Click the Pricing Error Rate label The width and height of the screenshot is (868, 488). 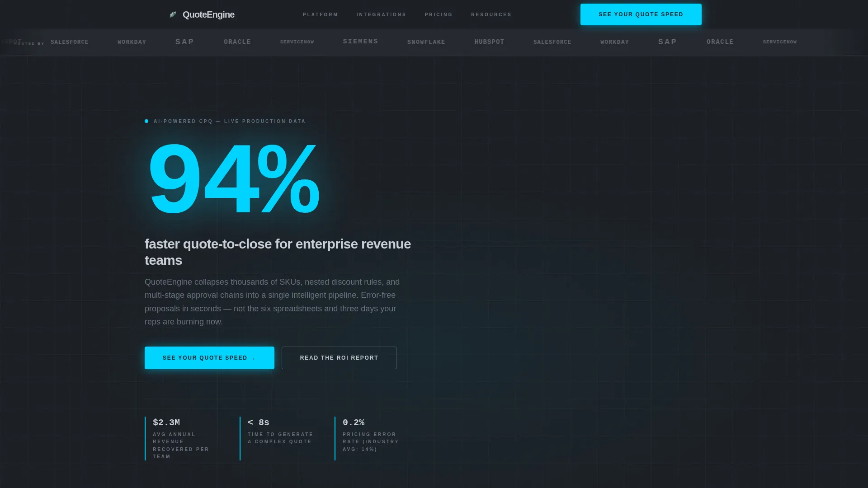371,442
